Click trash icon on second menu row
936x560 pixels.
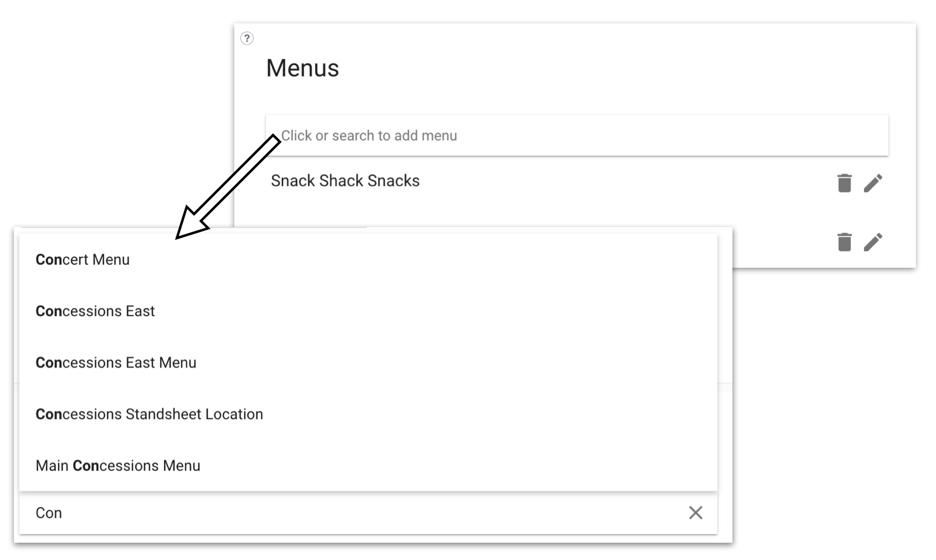(844, 242)
